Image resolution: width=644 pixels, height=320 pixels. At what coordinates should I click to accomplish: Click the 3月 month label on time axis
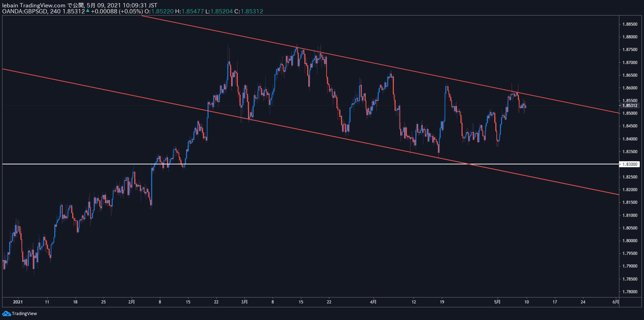pos(244,302)
